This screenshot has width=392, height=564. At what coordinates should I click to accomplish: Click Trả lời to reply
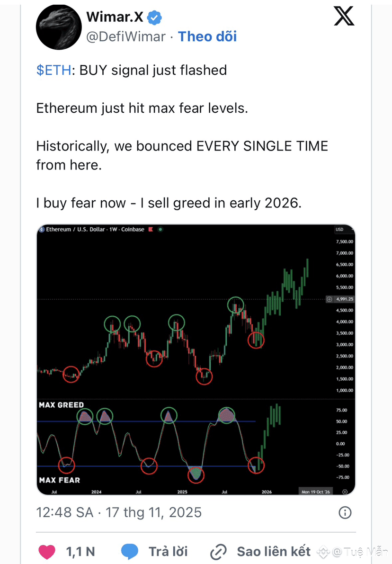tap(168, 551)
